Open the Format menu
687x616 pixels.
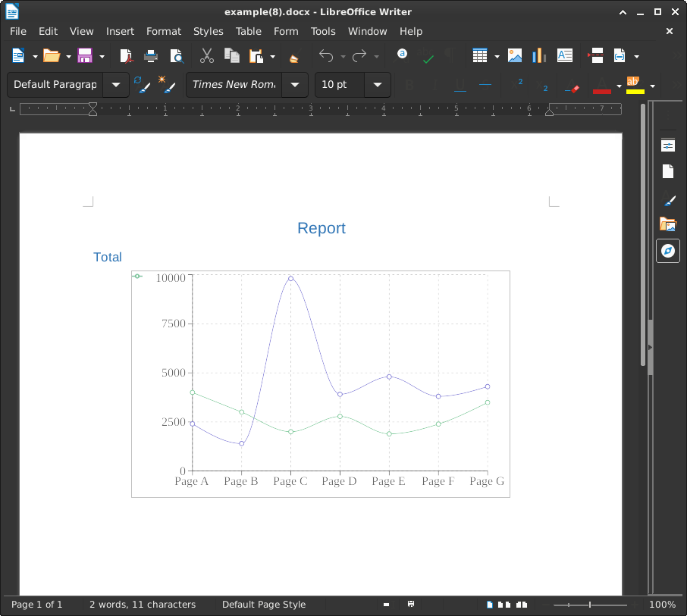(x=164, y=31)
